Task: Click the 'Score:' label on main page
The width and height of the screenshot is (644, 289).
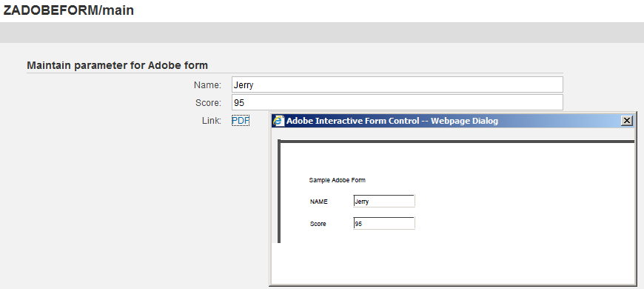Action: click(208, 103)
